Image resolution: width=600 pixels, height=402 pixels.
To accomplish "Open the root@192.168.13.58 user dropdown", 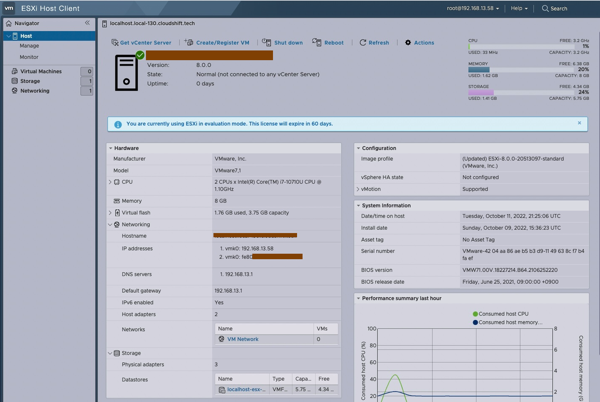I will 473,8.
